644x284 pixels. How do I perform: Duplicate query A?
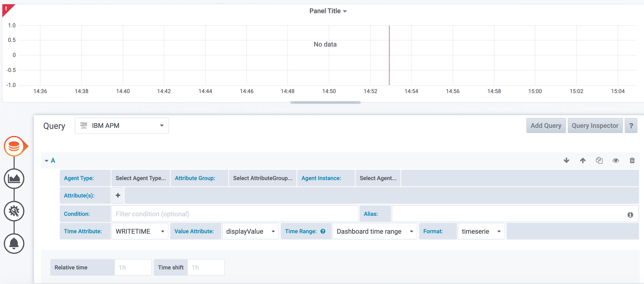[599, 160]
